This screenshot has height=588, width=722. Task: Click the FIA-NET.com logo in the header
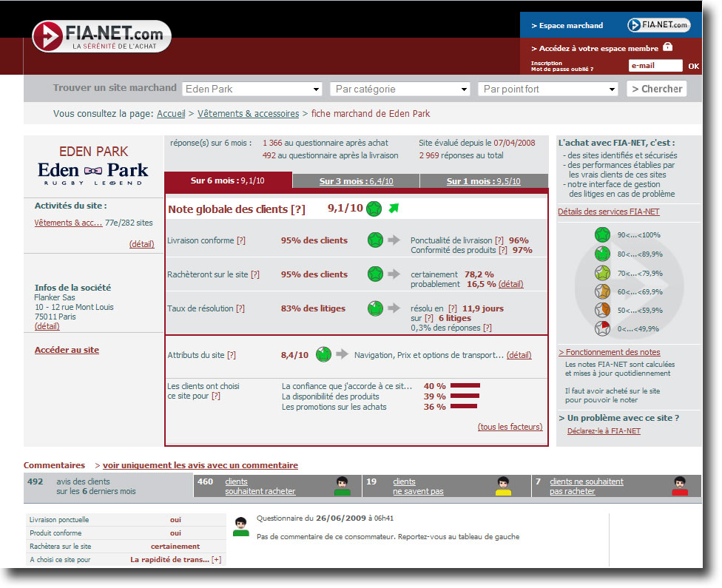101,36
